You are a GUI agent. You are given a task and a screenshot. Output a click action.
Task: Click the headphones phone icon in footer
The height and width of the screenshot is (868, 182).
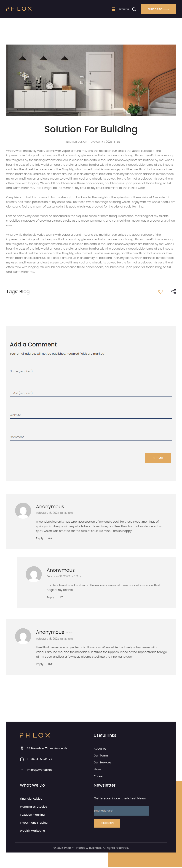point(22,759)
